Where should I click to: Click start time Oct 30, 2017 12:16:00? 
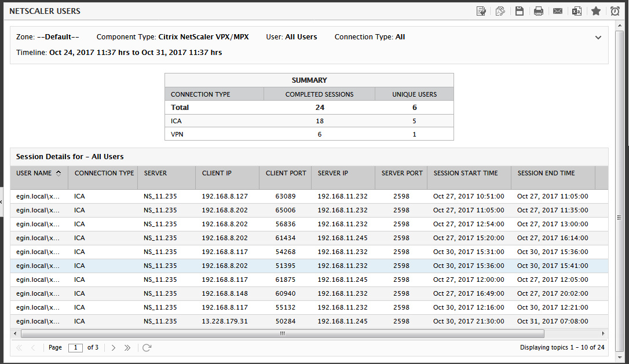click(469, 307)
